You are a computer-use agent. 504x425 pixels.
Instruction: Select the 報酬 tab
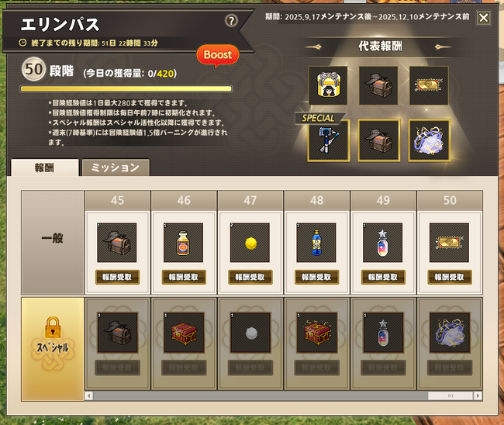(45, 168)
